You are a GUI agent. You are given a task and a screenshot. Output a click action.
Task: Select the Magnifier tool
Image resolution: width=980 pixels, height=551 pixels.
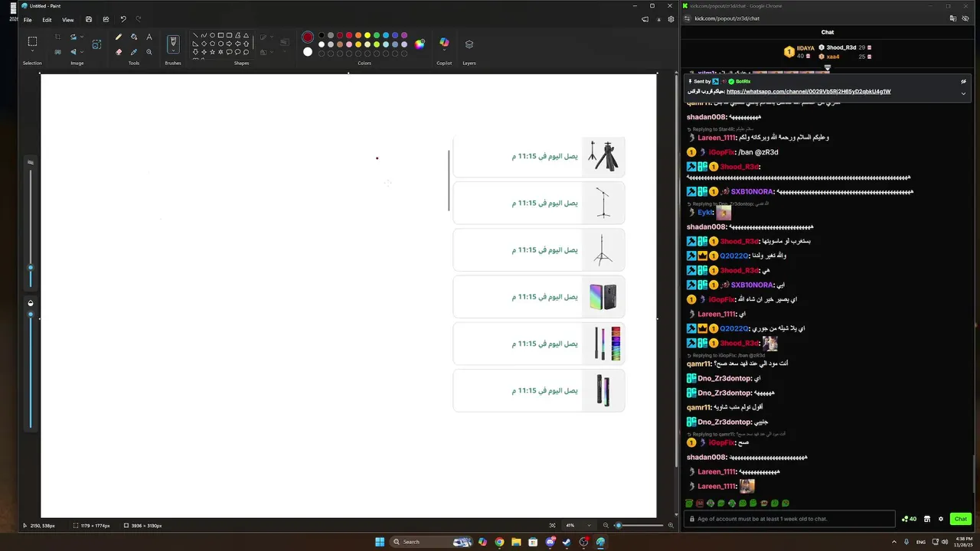tap(149, 52)
